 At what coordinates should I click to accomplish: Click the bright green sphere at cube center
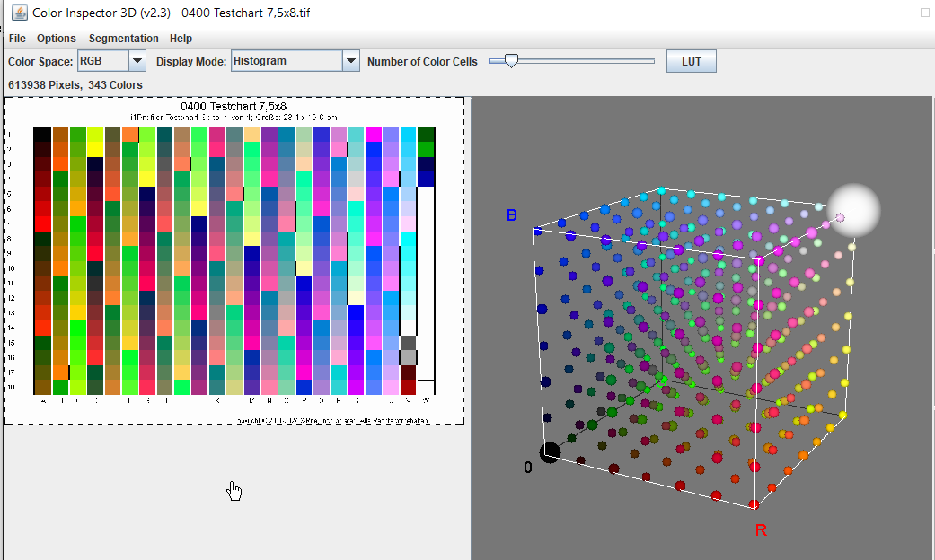[x=663, y=381]
